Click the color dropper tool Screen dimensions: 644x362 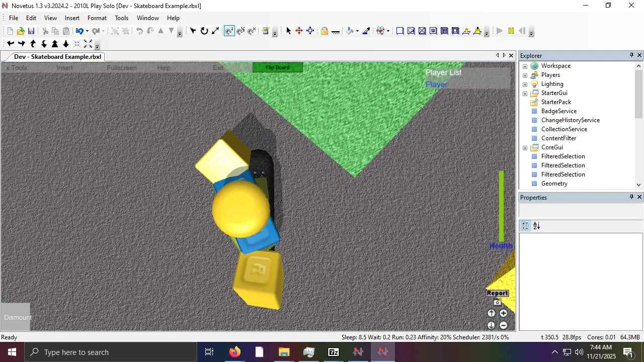click(x=366, y=31)
